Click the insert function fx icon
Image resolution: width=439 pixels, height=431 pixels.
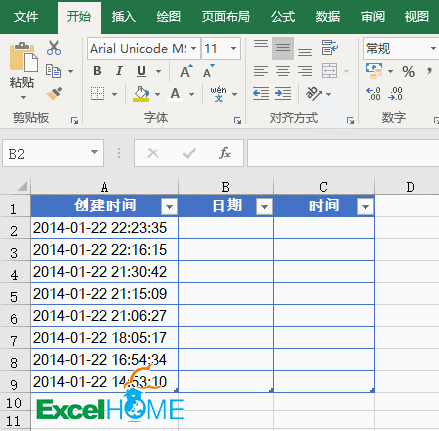[x=225, y=153]
